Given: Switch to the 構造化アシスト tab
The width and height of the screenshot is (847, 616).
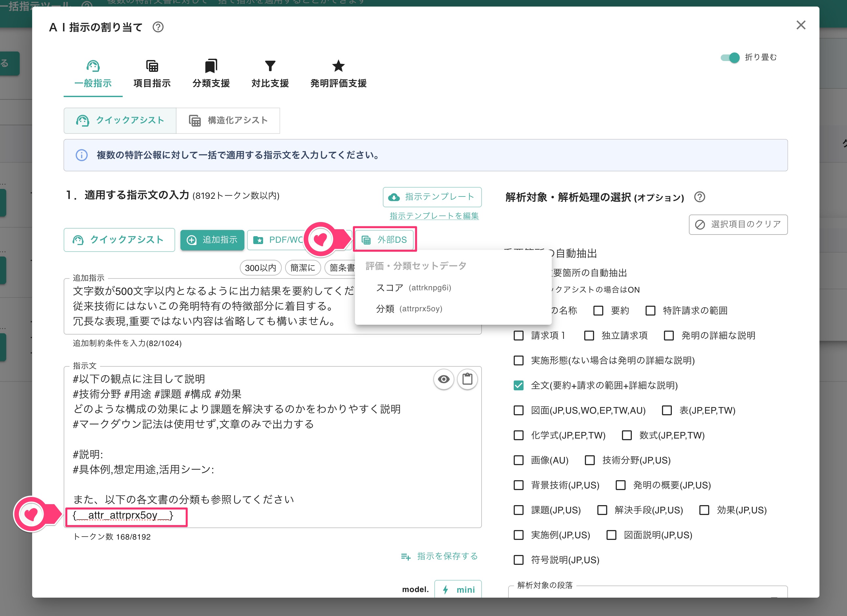Looking at the screenshot, I should (229, 120).
